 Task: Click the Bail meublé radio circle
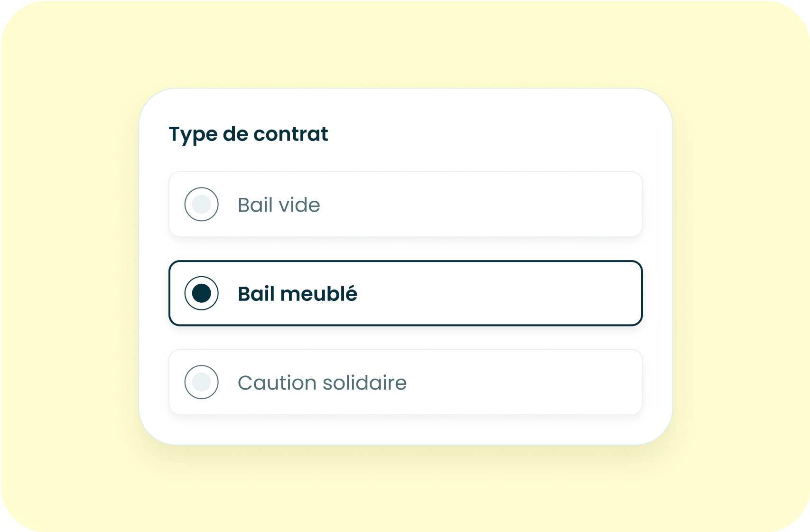tap(201, 293)
